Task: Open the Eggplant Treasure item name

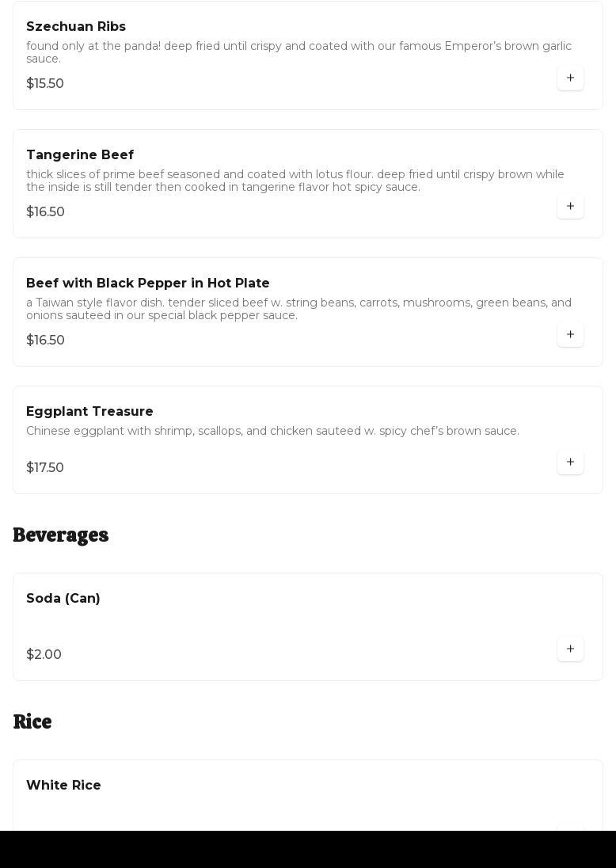Action: click(89, 412)
